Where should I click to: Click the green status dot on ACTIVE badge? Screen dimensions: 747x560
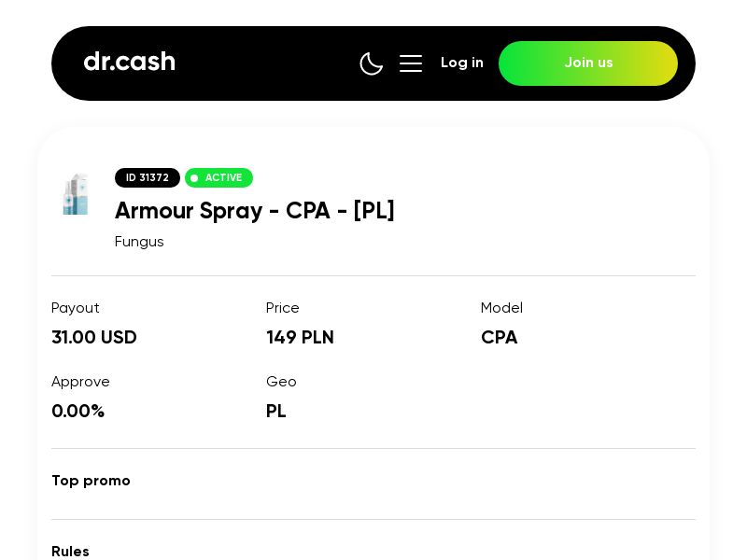tap(194, 177)
